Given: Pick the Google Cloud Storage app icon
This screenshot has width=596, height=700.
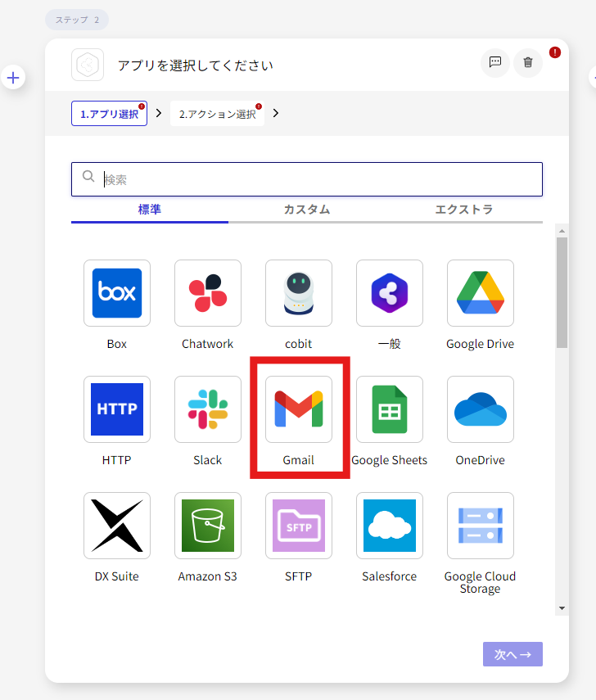Looking at the screenshot, I should 481,526.
